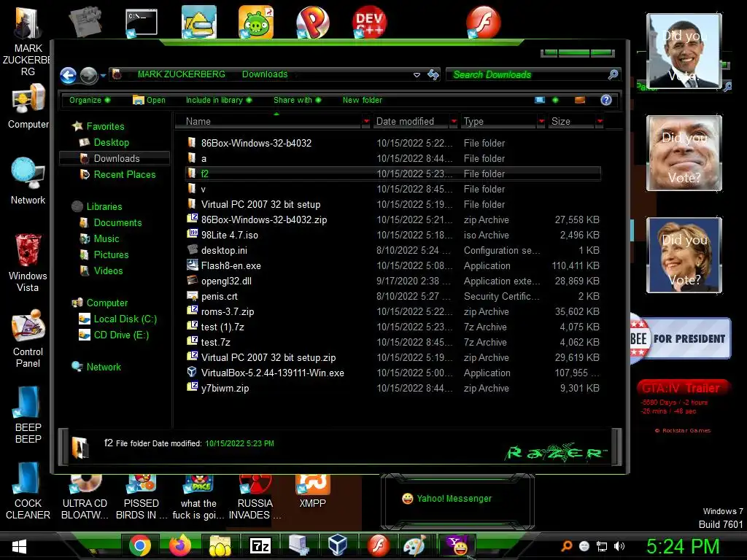Click the refresh icon in address bar
747x560 pixels.
click(x=433, y=75)
